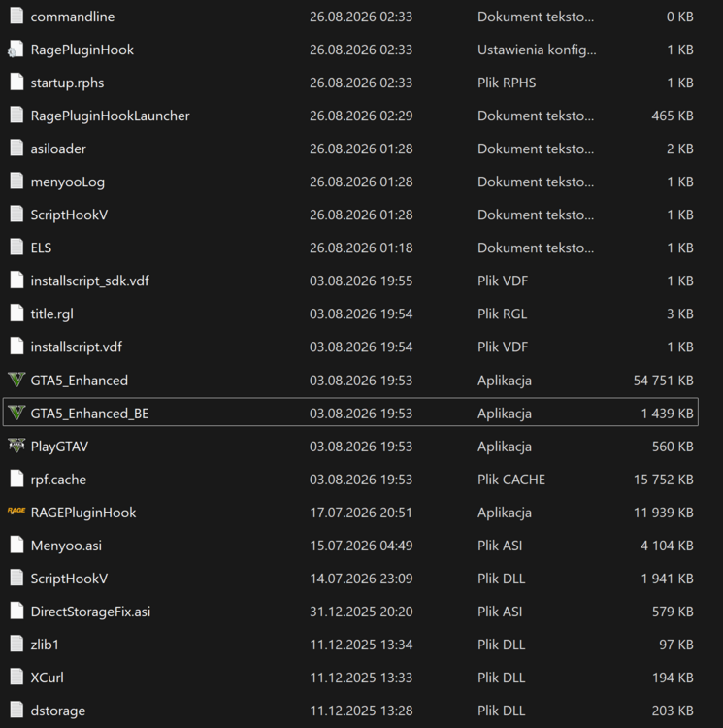Select the RAGEPluginHook application name

[83, 513]
